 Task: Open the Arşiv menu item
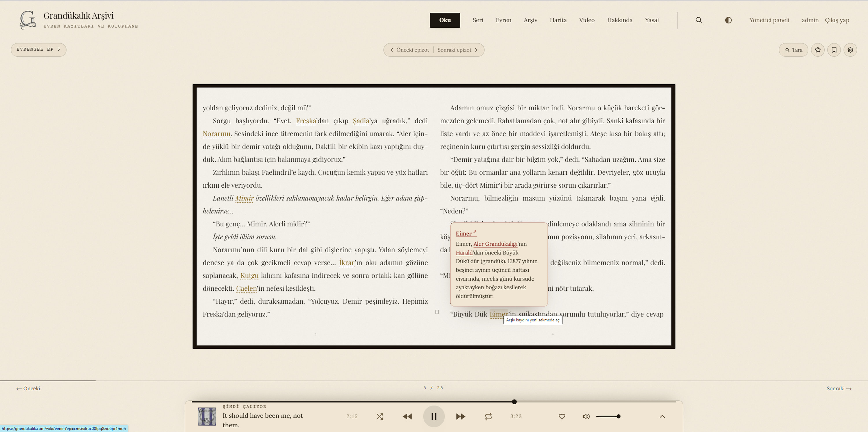point(530,20)
